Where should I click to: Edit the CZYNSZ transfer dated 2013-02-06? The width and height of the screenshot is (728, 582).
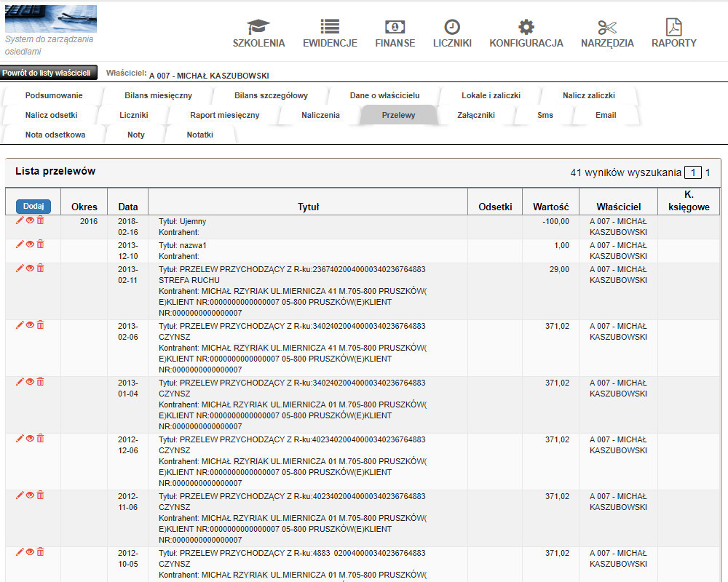(x=20, y=325)
